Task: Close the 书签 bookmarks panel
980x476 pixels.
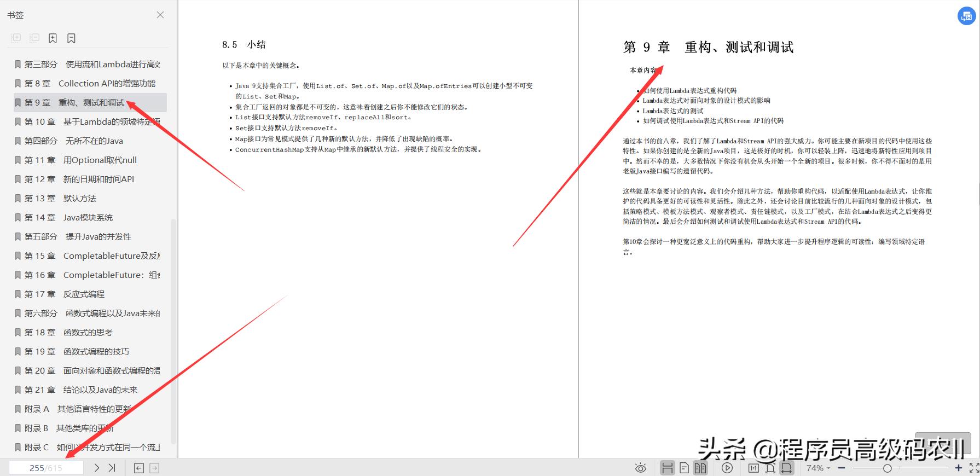Action: click(x=160, y=15)
